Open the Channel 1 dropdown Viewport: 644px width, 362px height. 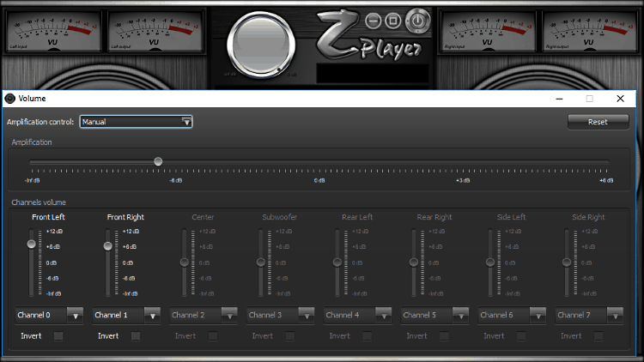pos(126,315)
